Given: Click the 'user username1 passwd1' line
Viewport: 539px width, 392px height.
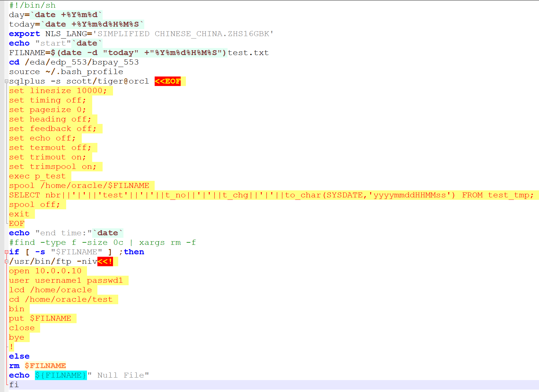Looking at the screenshot, I should [x=66, y=281].
